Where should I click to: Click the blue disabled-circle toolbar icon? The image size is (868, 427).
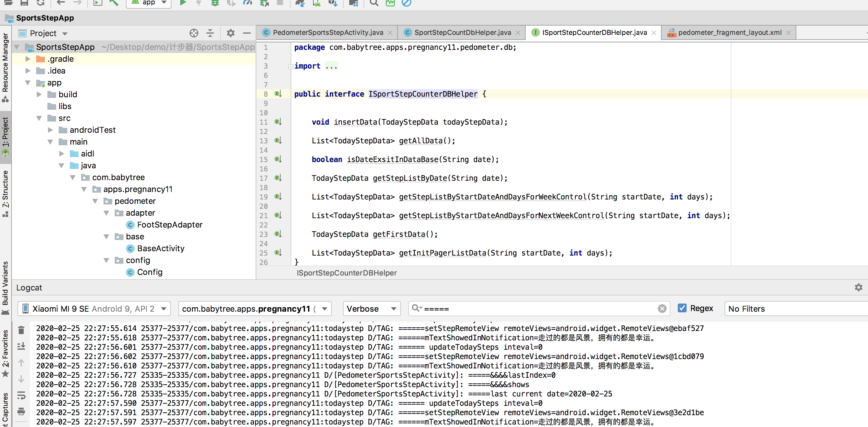click(407, 3)
